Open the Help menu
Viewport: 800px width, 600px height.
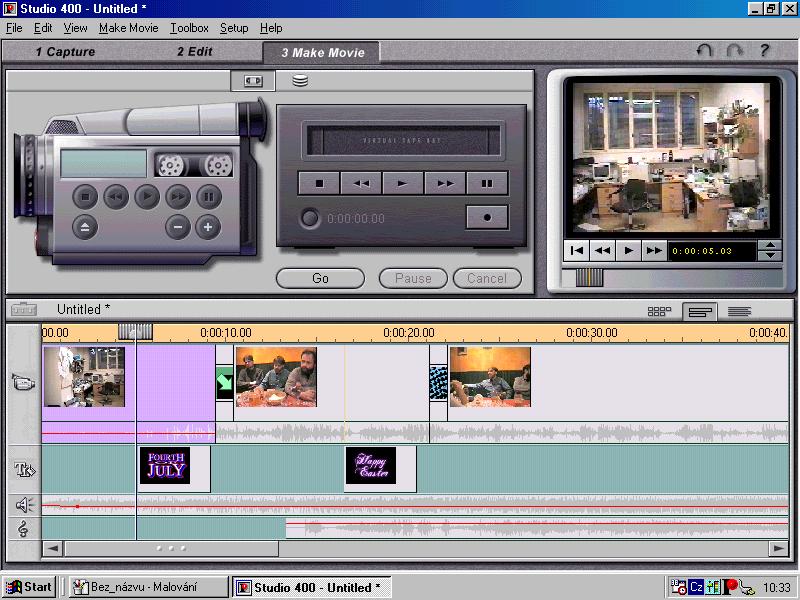(271, 28)
